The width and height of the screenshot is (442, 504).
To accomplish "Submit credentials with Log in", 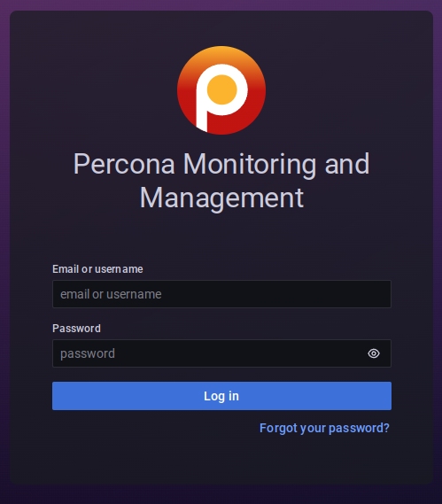I will click(x=221, y=396).
